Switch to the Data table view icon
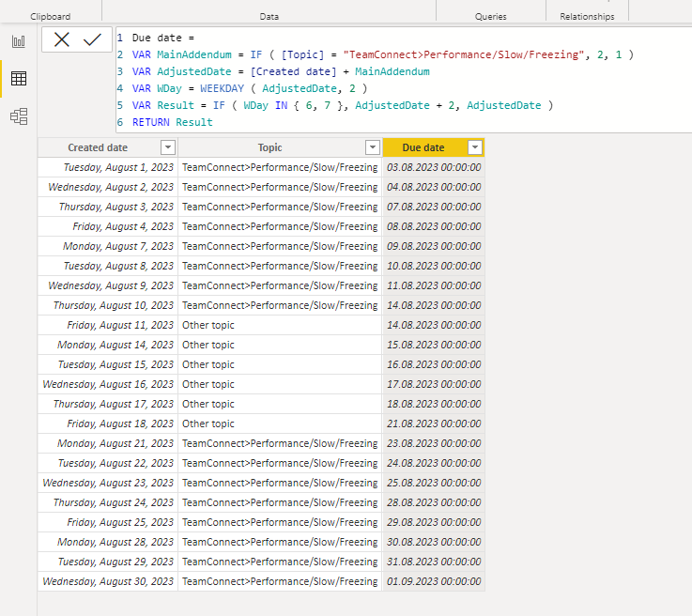692x616 pixels. tap(19, 79)
